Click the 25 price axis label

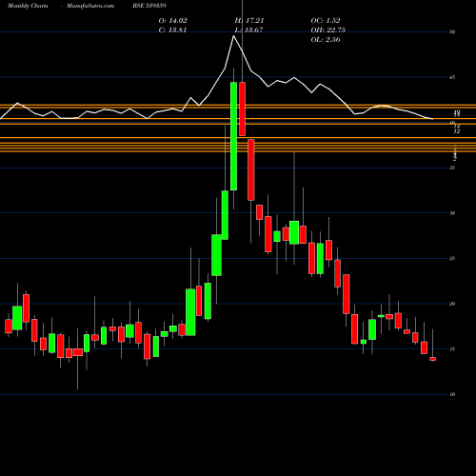452,259
